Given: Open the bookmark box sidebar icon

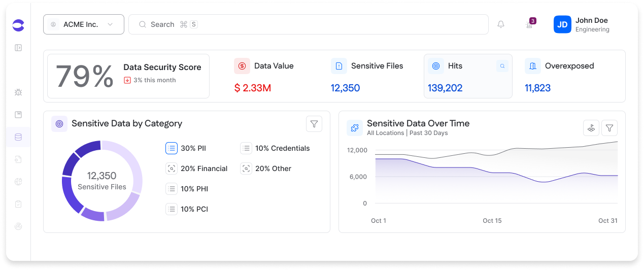Looking at the screenshot, I should [18, 115].
